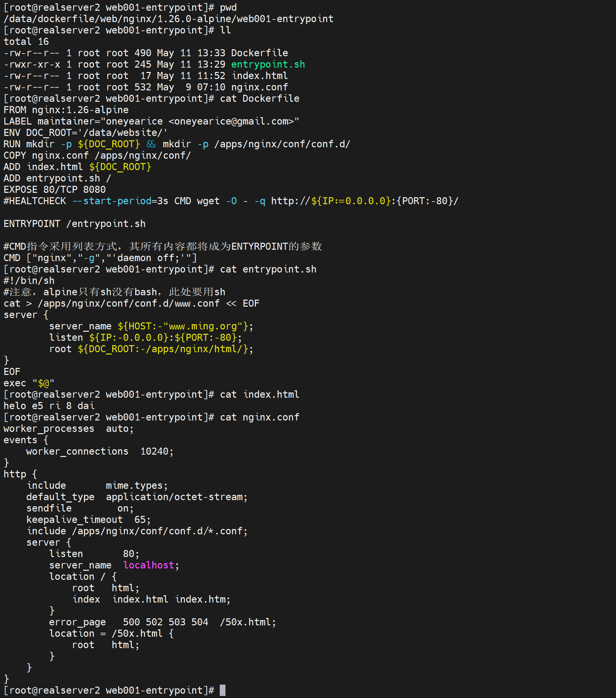Click the nginx.conf filename in directory listing
This screenshot has height=698, width=616.
259,87
